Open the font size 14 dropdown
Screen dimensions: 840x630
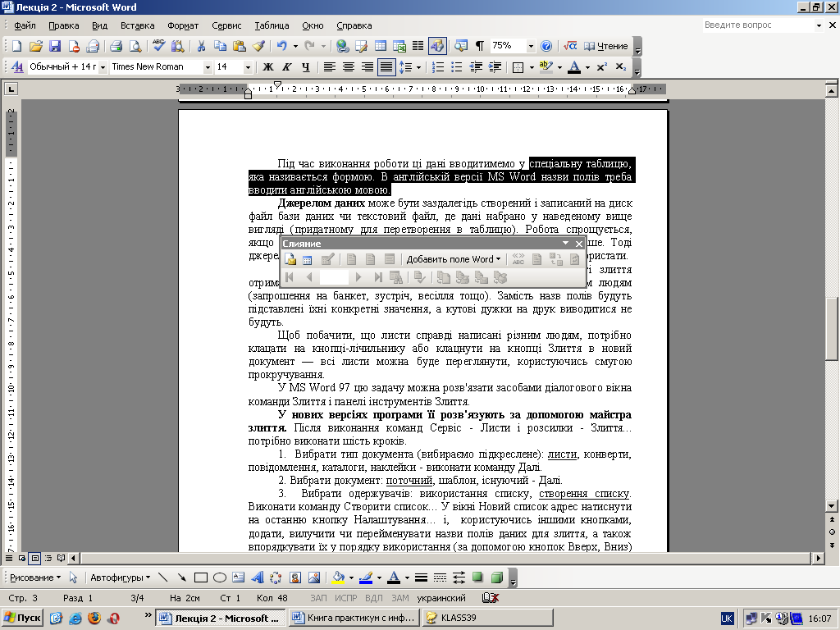coord(248,67)
